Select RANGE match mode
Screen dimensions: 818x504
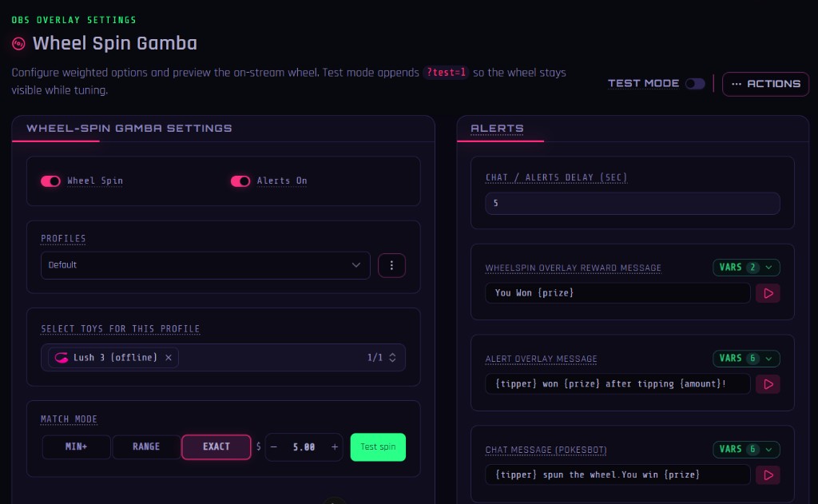146,446
